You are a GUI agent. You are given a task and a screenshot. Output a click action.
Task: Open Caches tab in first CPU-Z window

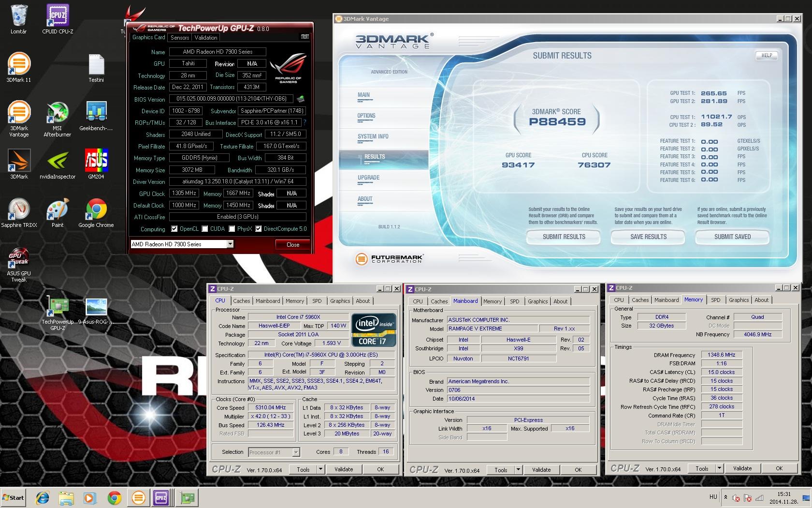pyautogui.click(x=241, y=301)
